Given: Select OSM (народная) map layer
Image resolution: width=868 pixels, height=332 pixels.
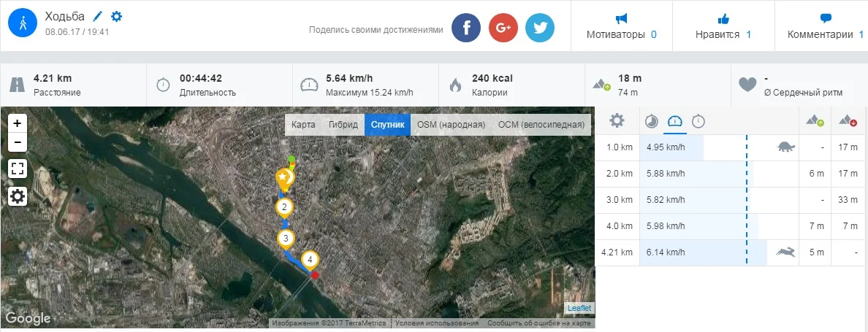Looking at the screenshot, I should 451,124.
